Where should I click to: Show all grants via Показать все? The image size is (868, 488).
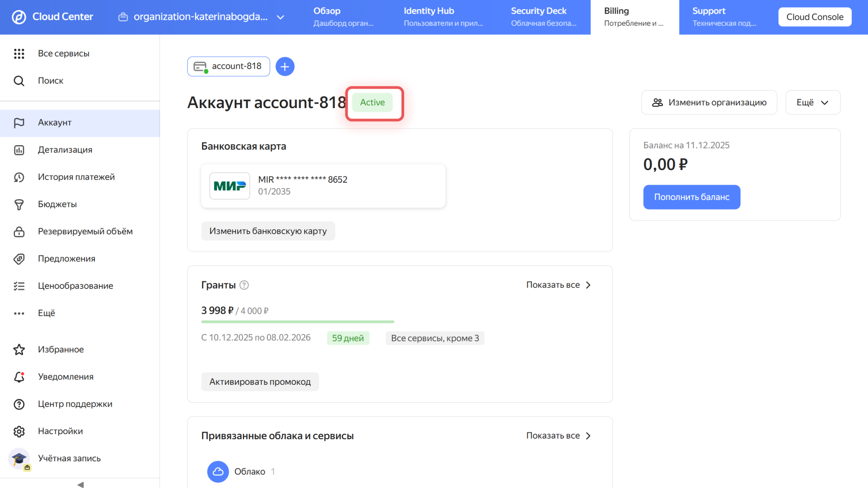click(558, 285)
